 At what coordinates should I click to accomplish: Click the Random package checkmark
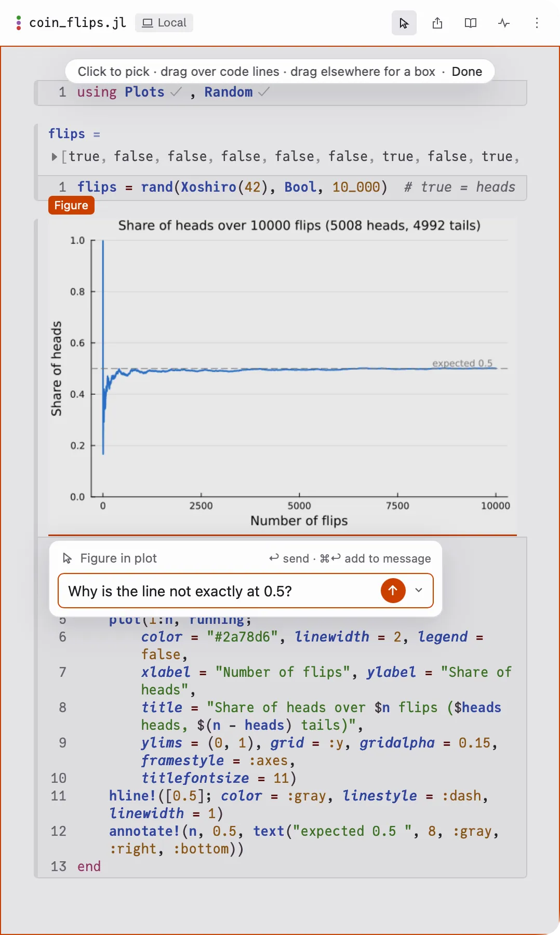(x=264, y=92)
